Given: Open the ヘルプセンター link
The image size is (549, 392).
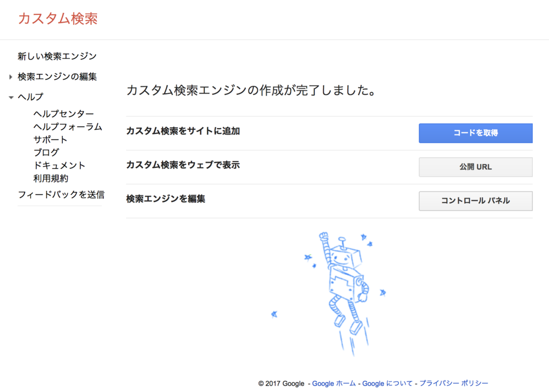Looking at the screenshot, I should click(x=62, y=114).
